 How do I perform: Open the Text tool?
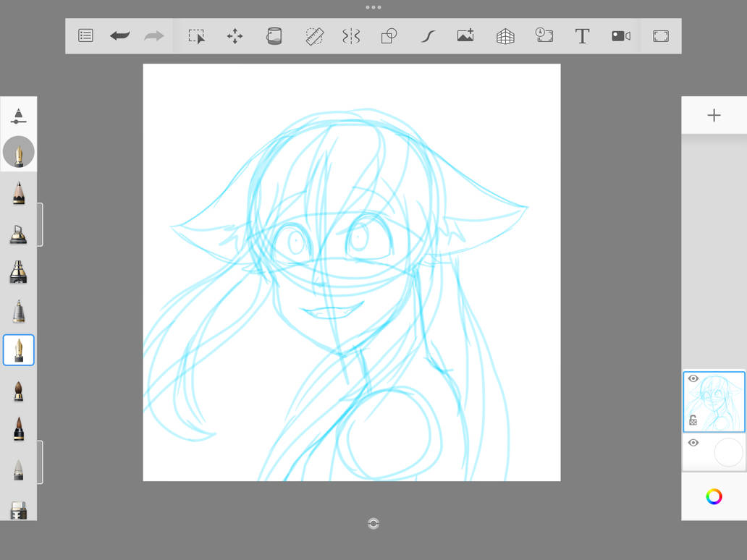pos(582,35)
